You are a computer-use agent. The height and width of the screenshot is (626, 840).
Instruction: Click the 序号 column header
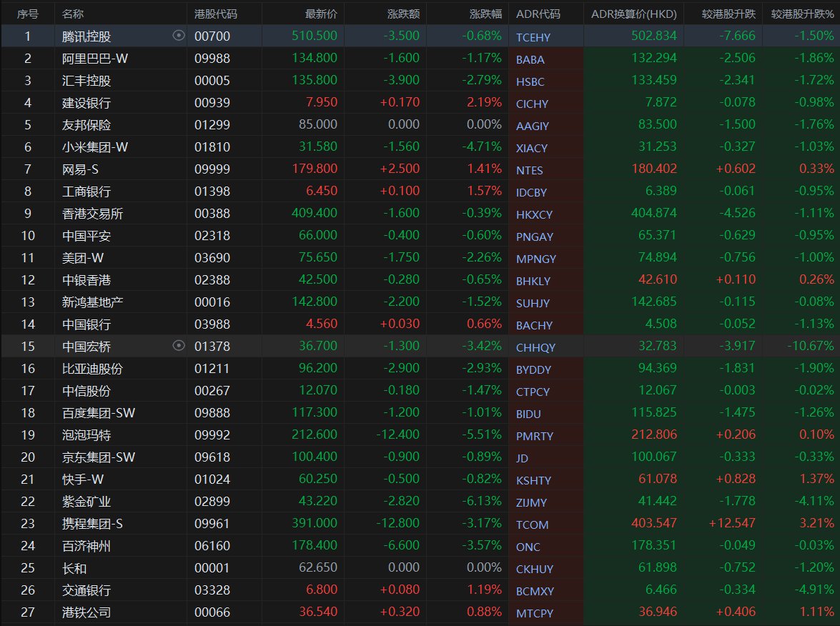click(x=27, y=14)
